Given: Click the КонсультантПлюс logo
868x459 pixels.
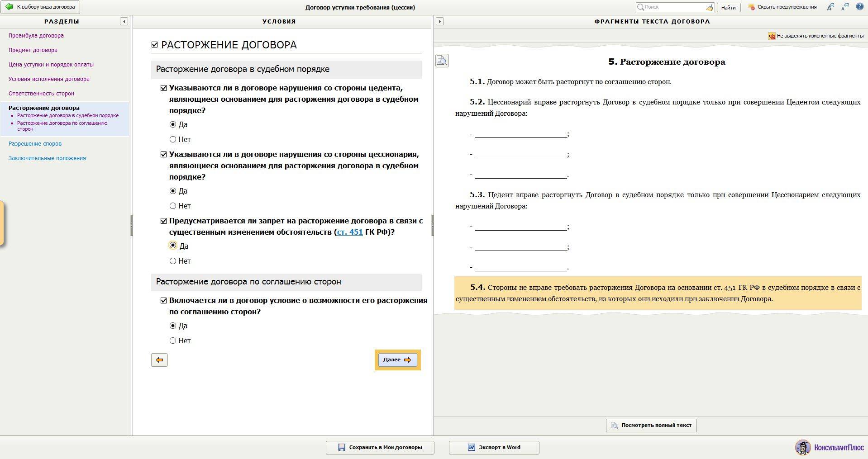Looking at the screenshot, I should (830, 447).
